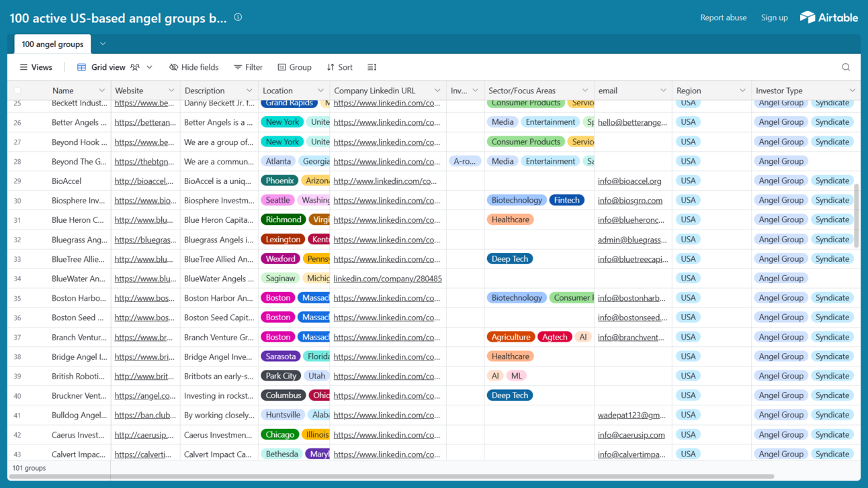Open the Website column dropdown
This screenshot has height=488, width=868.
pos(171,91)
